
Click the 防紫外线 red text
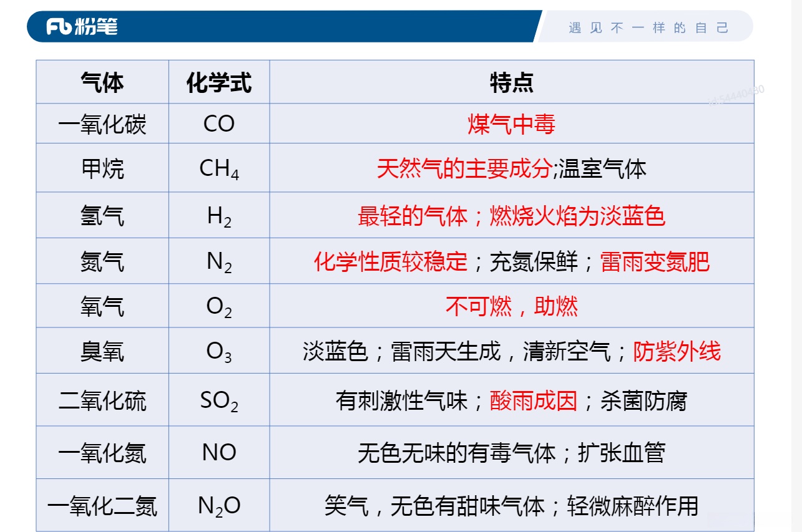tap(677, 352)
